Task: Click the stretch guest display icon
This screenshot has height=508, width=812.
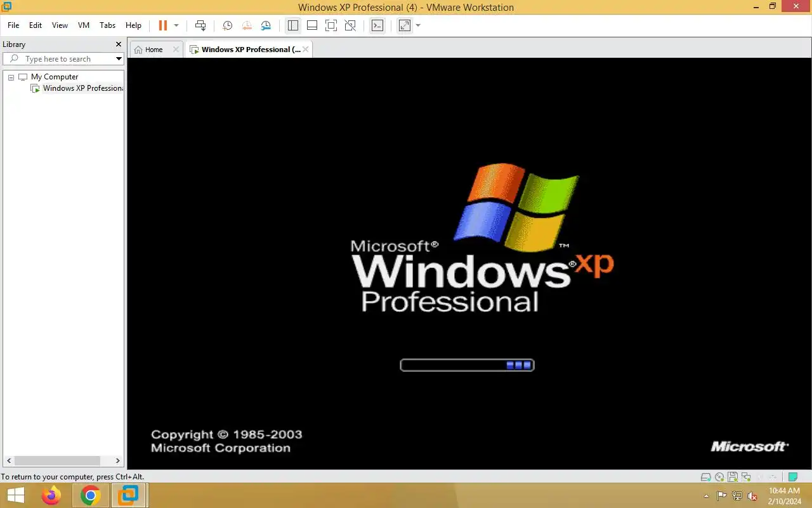Action: [405, 25]
